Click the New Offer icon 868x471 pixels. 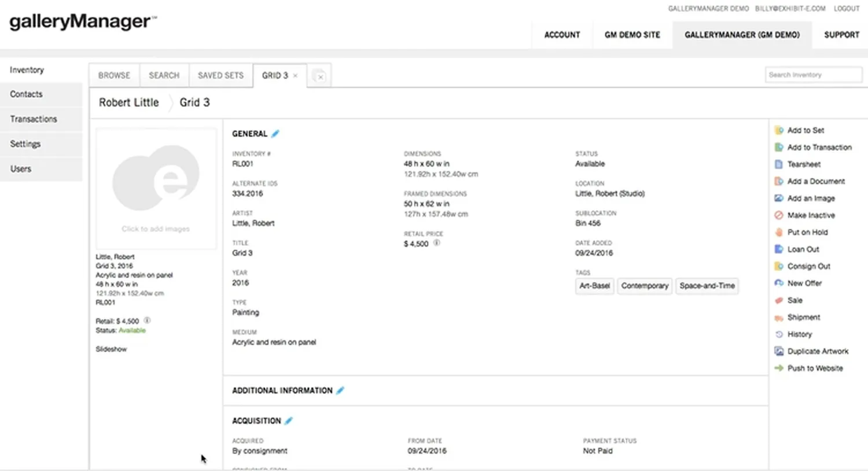click(779, 283)
